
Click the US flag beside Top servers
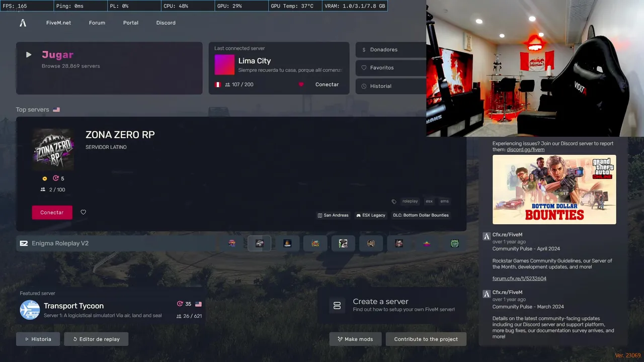coord(56,110)
